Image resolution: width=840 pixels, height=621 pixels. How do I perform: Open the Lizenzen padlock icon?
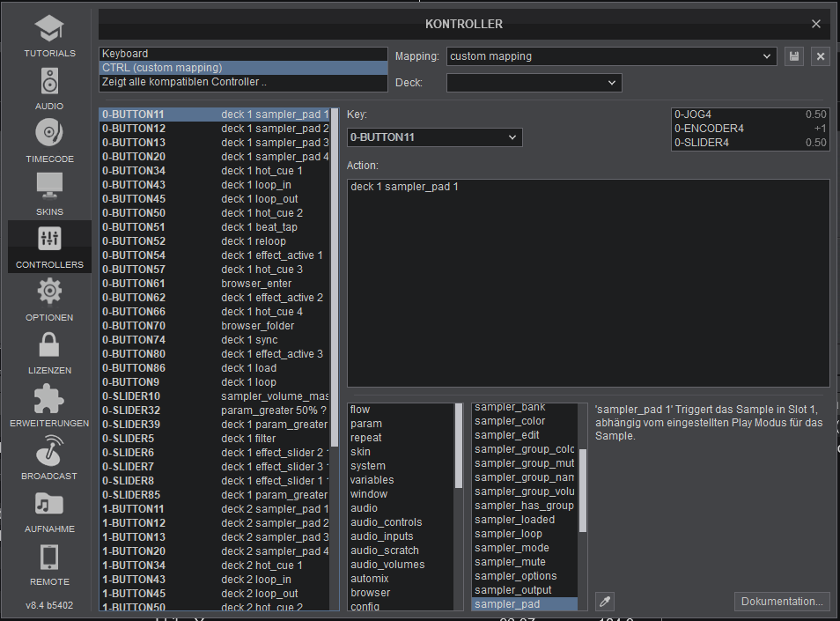point(49,344)
